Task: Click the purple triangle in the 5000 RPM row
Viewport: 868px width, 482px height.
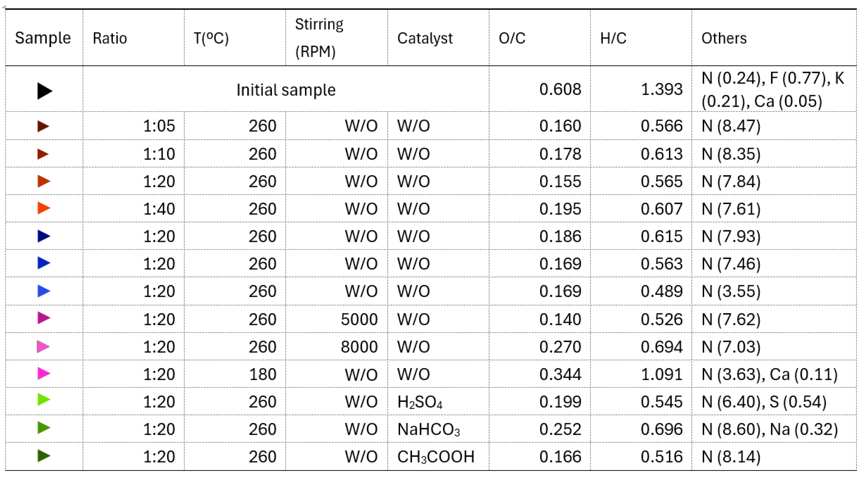Action: pyautogui.click(x=43, y=318)
